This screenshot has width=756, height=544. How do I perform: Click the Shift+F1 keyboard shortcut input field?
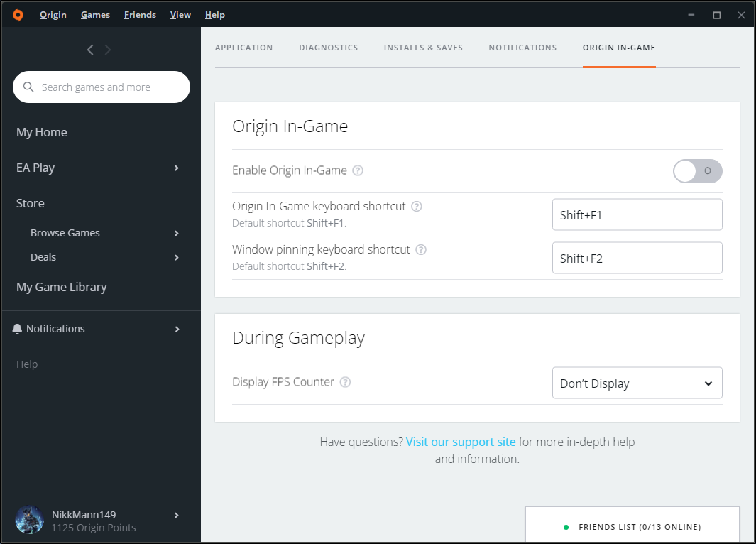click(637, 214)
